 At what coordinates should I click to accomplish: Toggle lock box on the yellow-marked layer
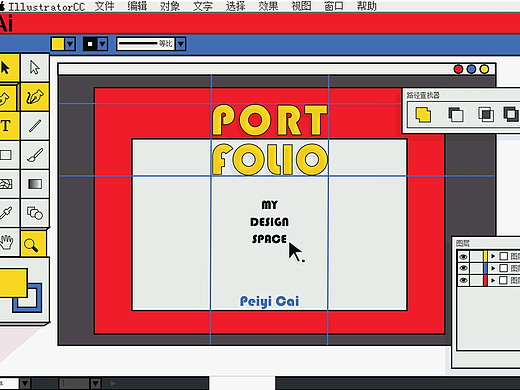[x=476, y=256]
